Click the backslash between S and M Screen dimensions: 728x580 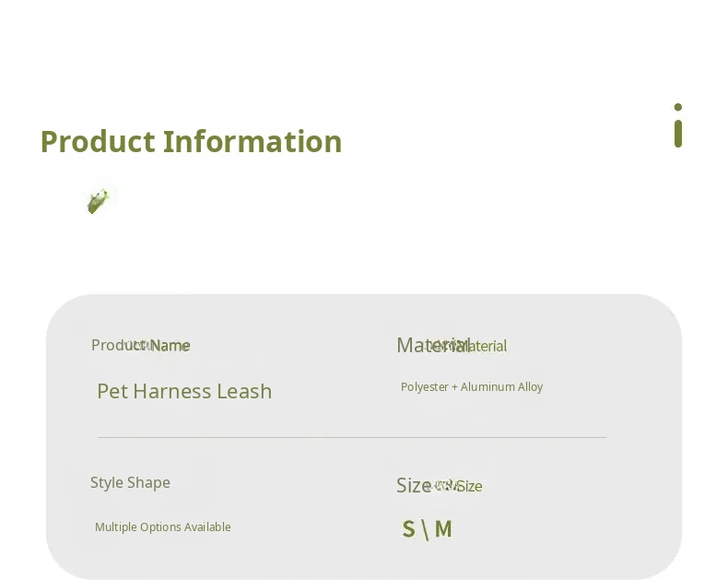point(425,529)
